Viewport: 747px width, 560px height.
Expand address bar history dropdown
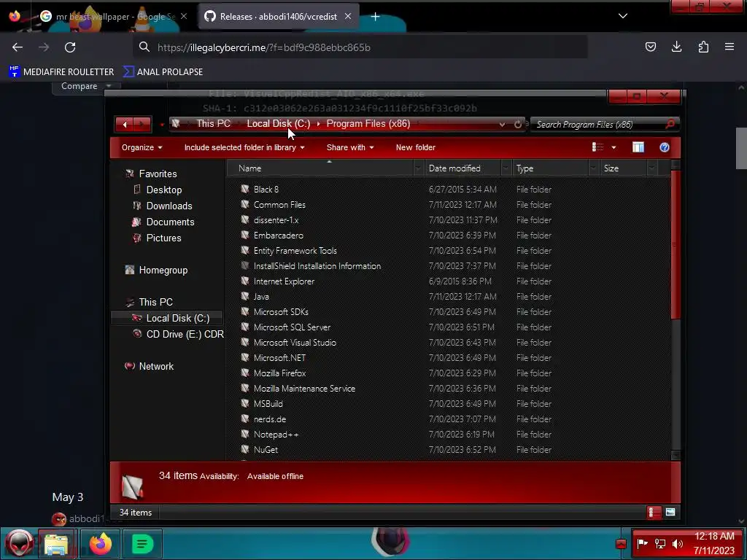502,124
